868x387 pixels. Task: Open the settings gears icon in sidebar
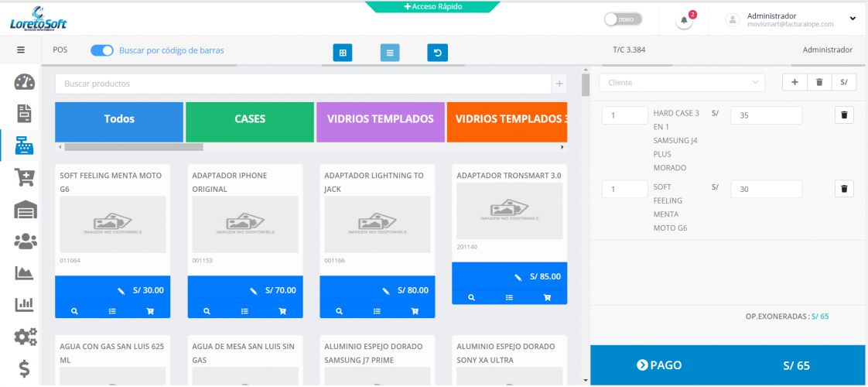click(x=25, y=338)
